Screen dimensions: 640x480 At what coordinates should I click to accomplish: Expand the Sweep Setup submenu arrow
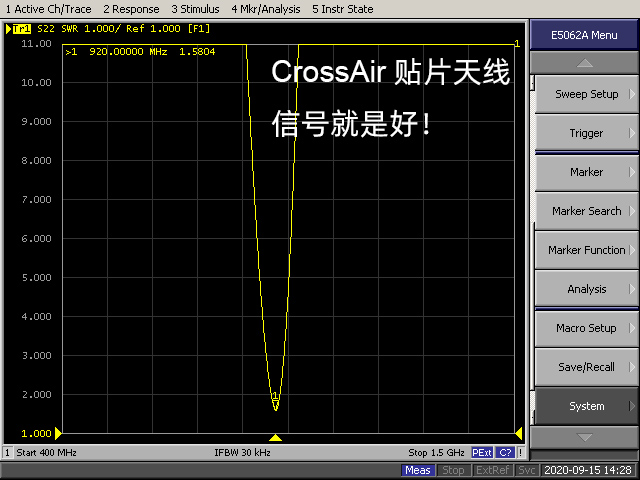pyautogui.click(x=632, y=94)
